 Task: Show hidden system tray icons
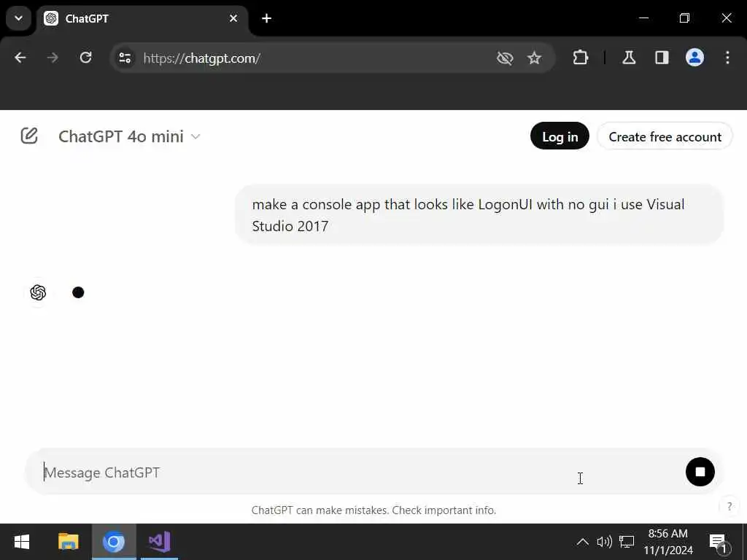click(582, 542)
